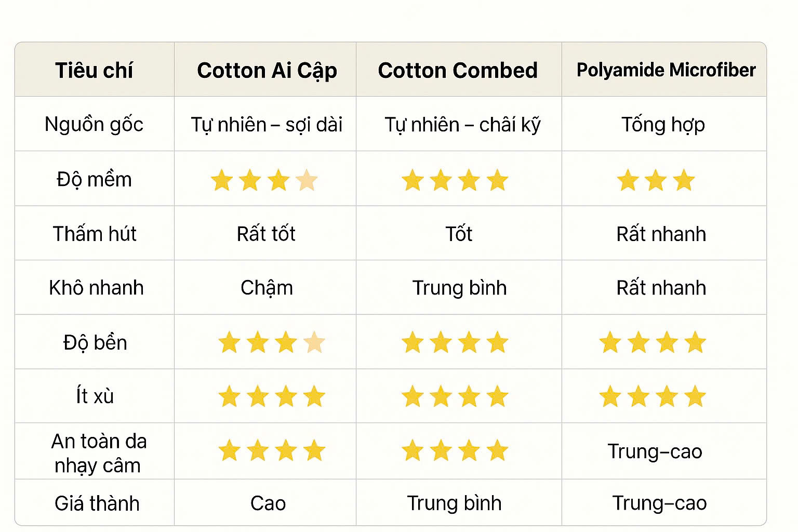
Task: Click the Cotton Combed column header
Action: 458,71
